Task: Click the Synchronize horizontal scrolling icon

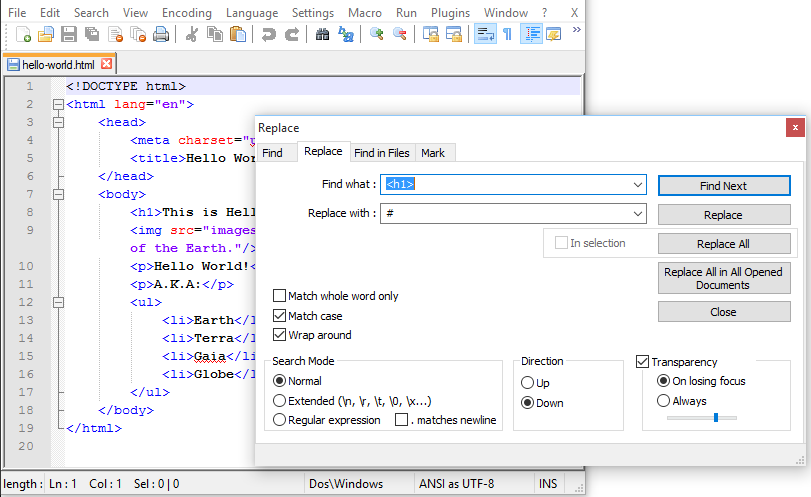Action: click(454, 34)
